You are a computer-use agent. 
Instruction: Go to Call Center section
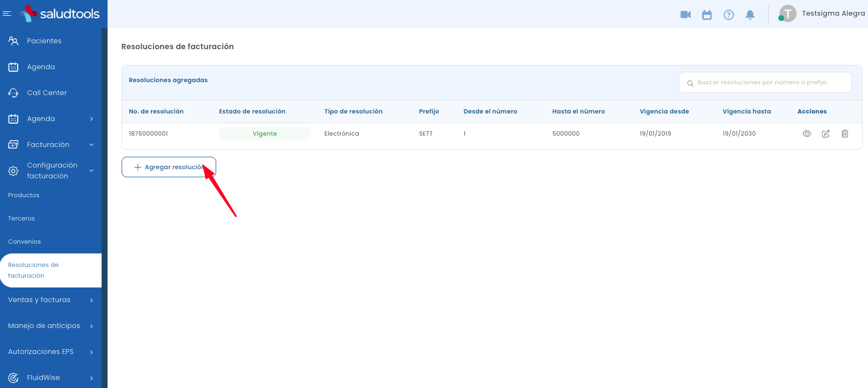pos(46,93)
